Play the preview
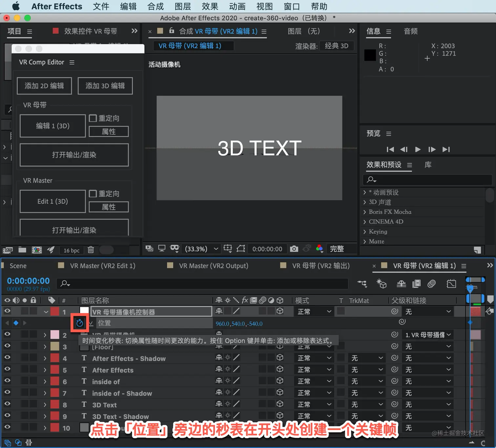This screenshot has width=496, height=448. click(418, 150)
